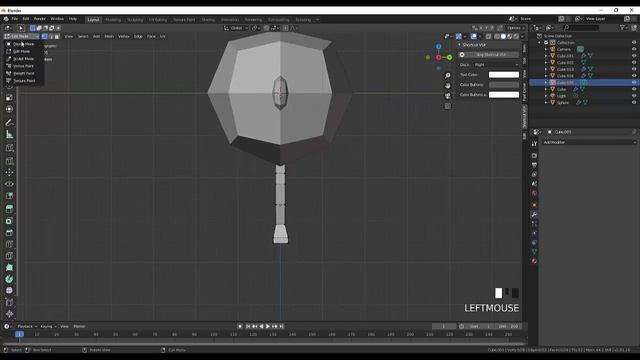
Task: Play the animation in timeline
Action: click(x=268, y=327)
